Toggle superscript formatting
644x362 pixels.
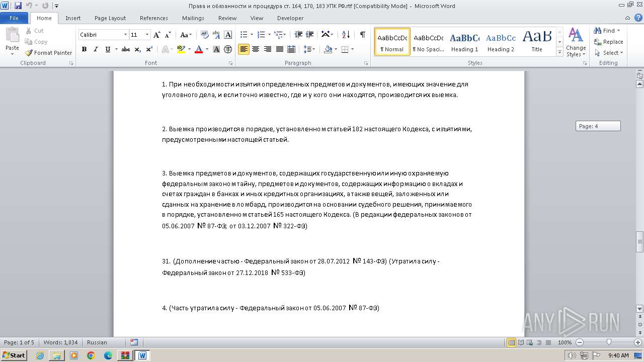click(149, 49)
